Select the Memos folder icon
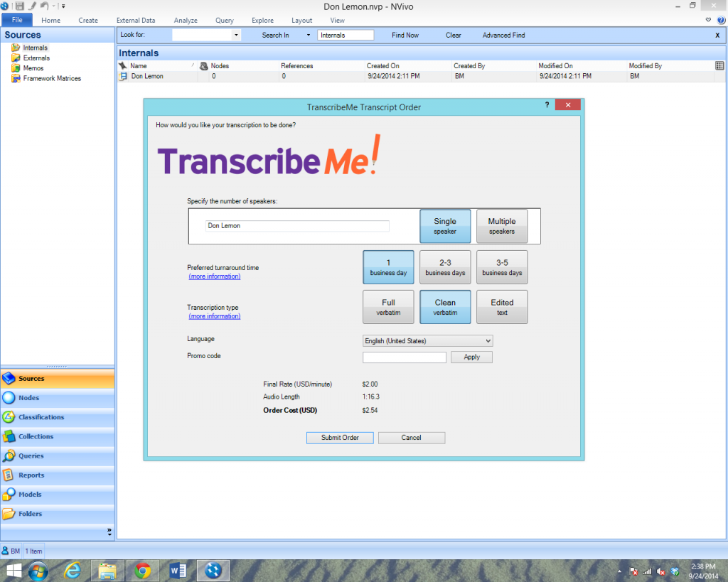 [x=16, y=68]
